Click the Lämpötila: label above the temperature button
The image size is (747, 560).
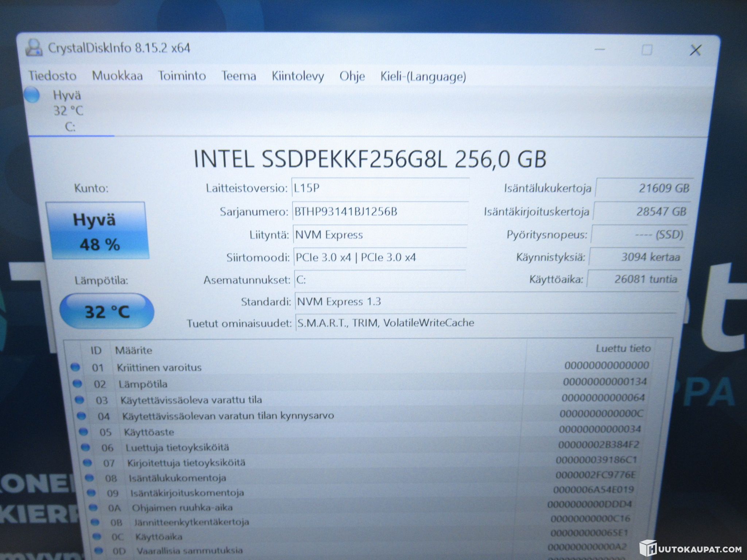pyautogui.click(x=101, y=281)
